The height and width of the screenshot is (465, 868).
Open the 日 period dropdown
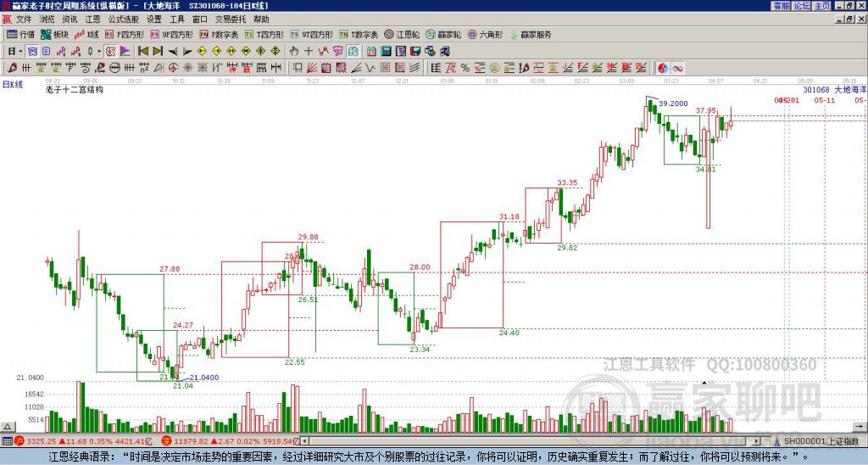click(15, 52)
